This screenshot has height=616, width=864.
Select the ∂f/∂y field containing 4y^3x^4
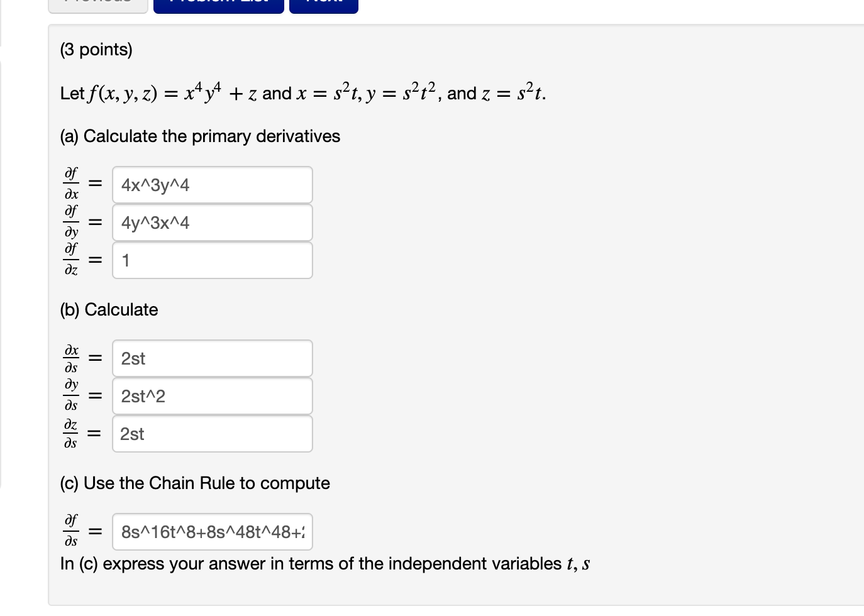click(213, 223)
